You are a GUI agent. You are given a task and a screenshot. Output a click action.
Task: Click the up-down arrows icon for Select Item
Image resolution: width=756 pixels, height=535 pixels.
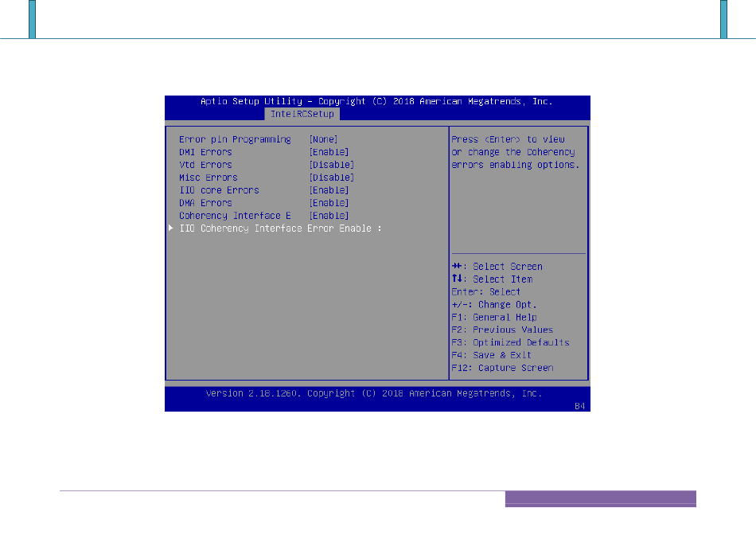coord(457,279)
